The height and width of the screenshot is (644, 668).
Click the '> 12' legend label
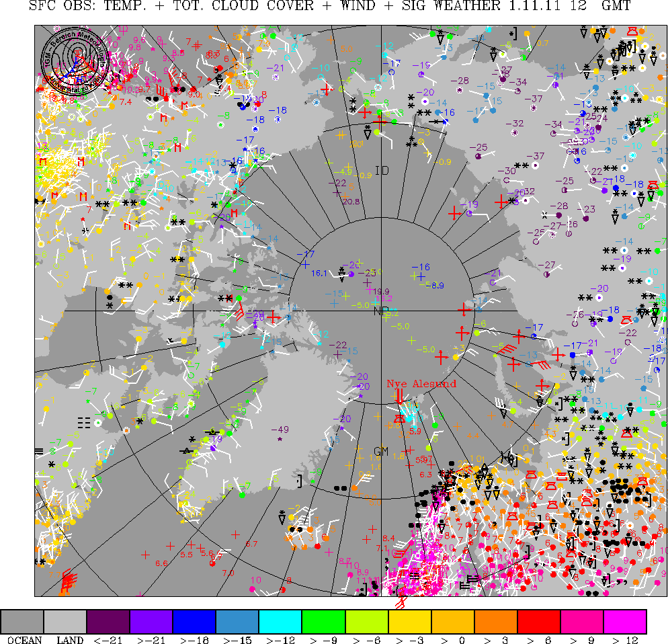coord(625,640)
